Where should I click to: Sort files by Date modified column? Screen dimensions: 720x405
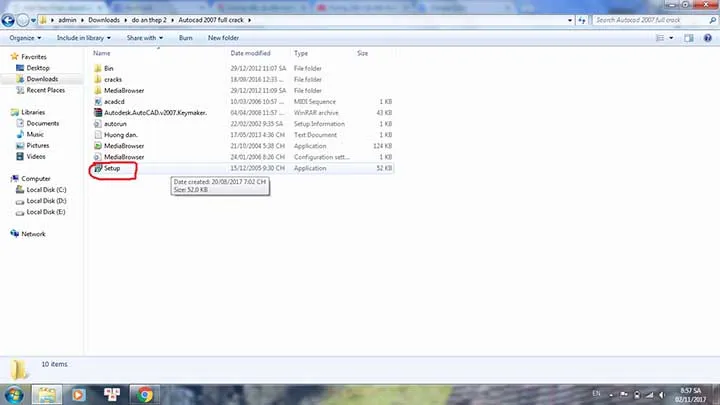[250, 53]
